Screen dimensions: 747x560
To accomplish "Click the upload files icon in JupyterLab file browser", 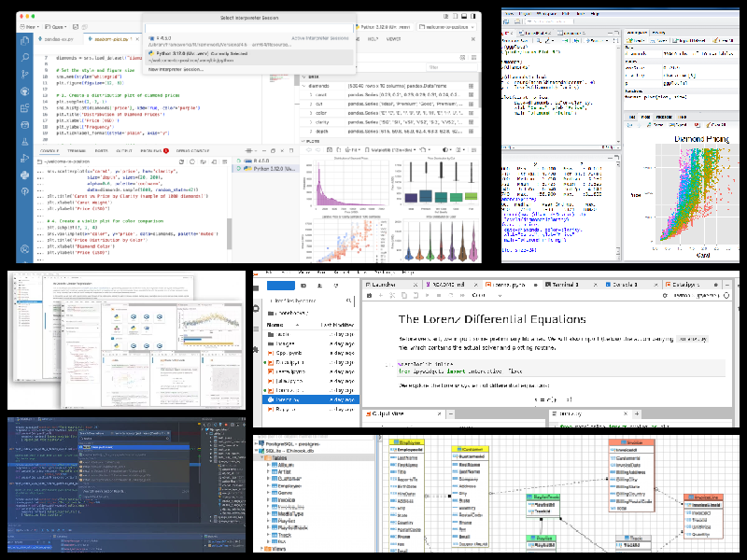I will coord(320,284).
